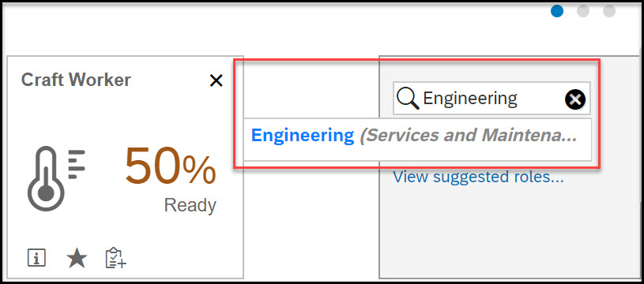Click the clipboard plus icon
Image resolution: width=644 pixels, height=284 pixels.
pyautogui.click(x=115, y=258)
